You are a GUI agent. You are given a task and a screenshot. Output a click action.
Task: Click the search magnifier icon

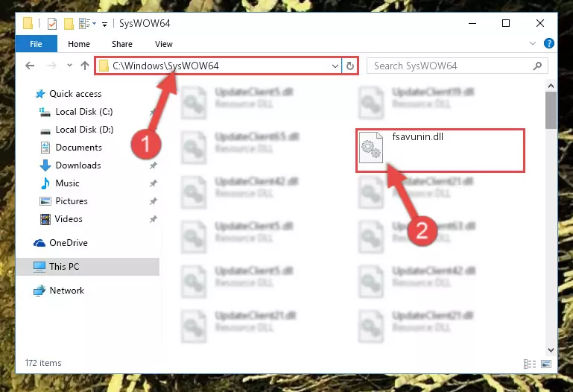[x=537, y=66]
